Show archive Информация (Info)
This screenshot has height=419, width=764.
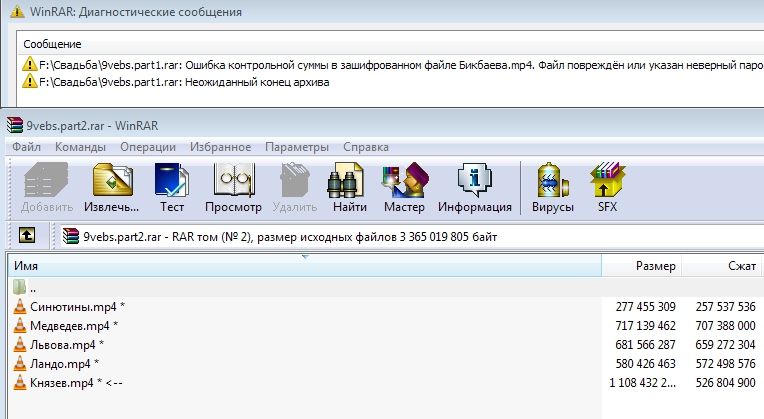(475, 180)
